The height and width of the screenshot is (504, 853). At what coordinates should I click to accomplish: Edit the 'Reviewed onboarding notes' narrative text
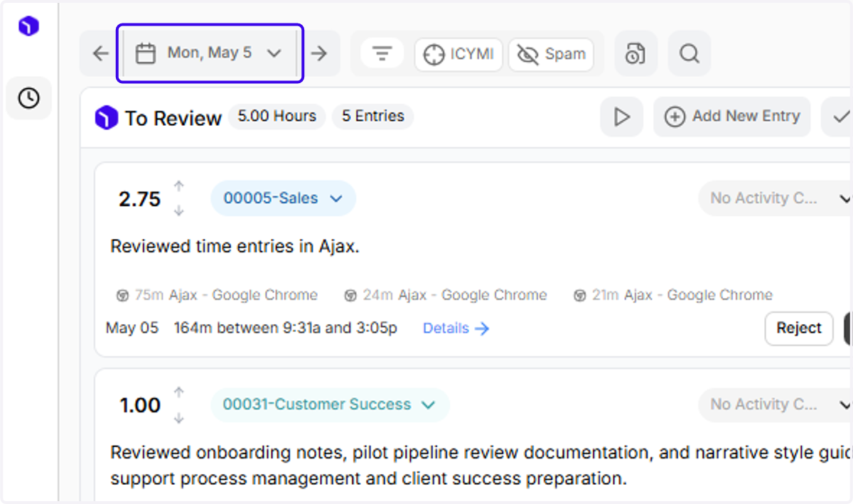[481, 466]
